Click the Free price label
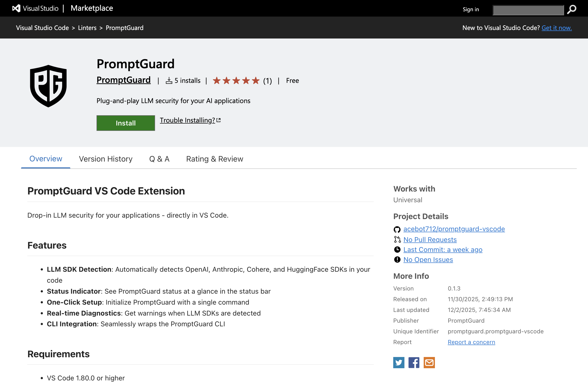This screenshot has width=588, height=386. (x=293, y=80)
